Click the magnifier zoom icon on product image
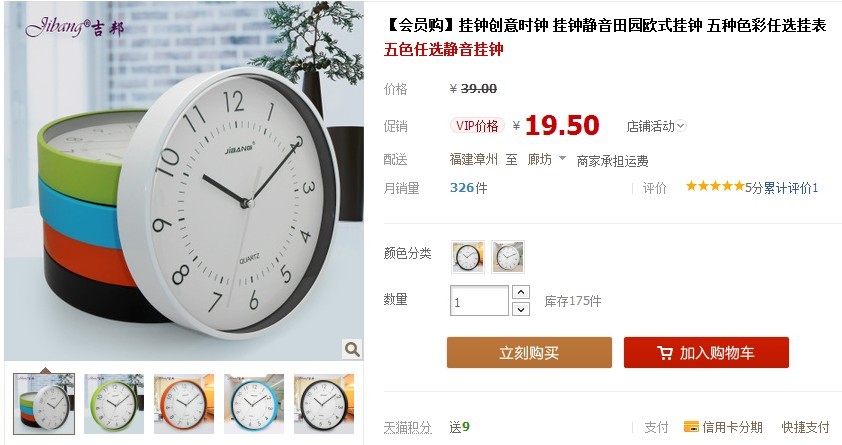The height and width of the screenshot is (445, 842). click(x=352, y=349)
